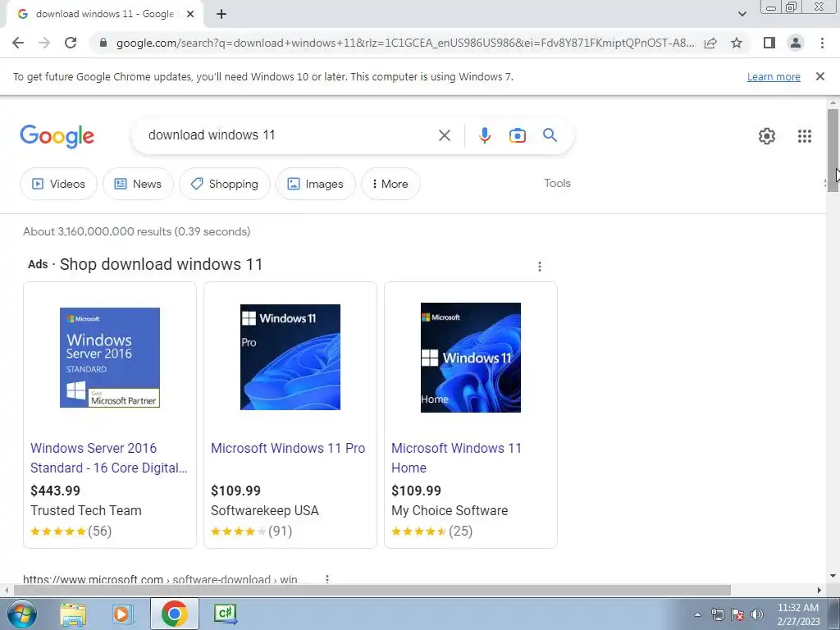
Task: Go back to the previous page
Action: point(18,43)
